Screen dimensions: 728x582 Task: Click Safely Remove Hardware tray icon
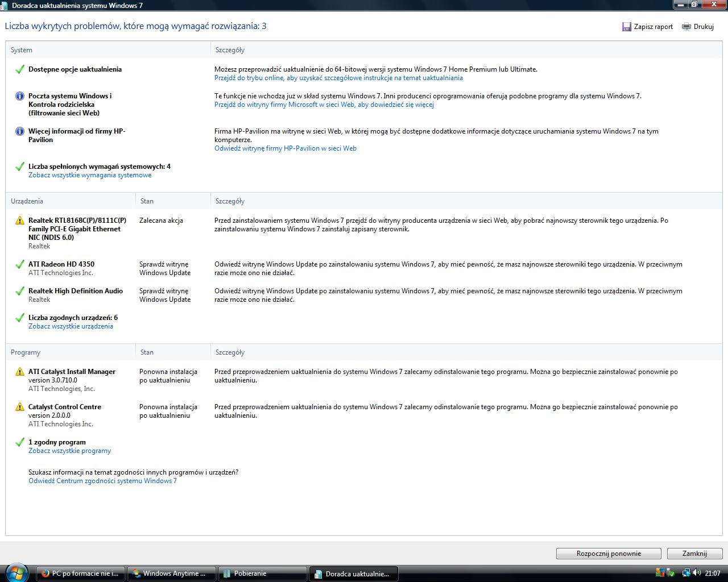coord(671,573)
